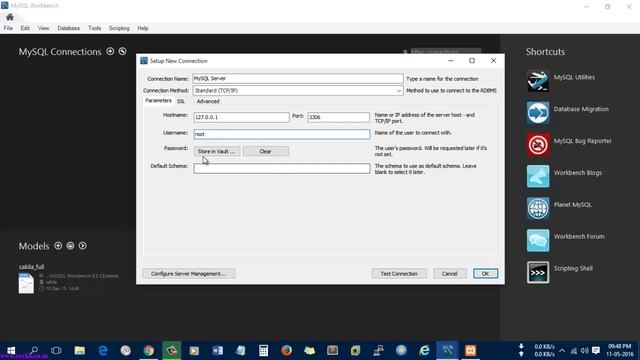
Task: Open the Workbench Forum icon
Action: coord(538,240)
